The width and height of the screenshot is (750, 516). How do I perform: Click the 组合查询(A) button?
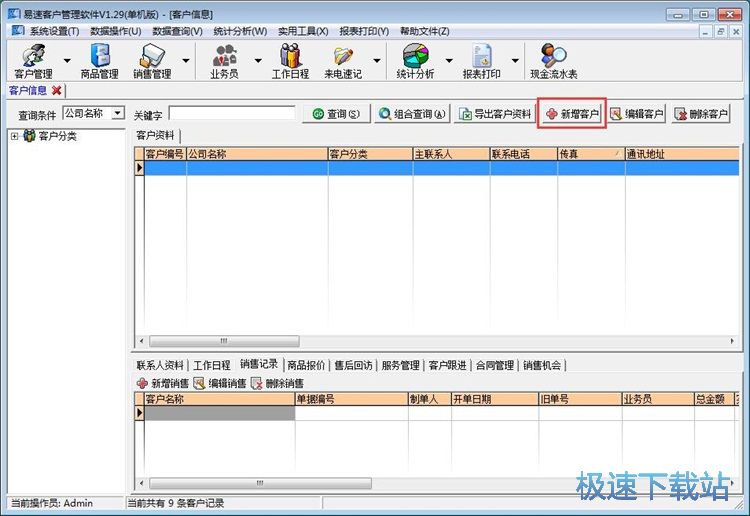pos(412,114)
